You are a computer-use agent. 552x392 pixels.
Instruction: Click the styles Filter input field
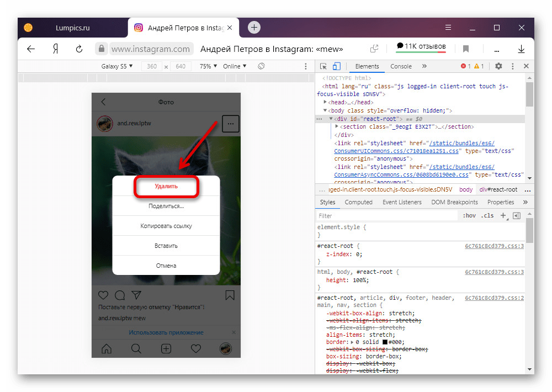coord(386,216)
